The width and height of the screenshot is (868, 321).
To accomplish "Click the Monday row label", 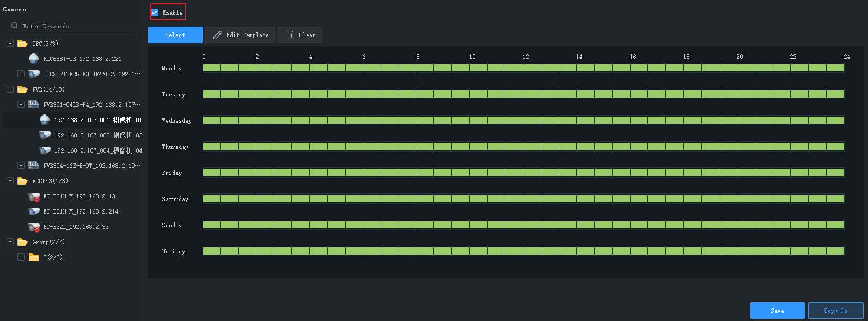I will coord(172,68).
